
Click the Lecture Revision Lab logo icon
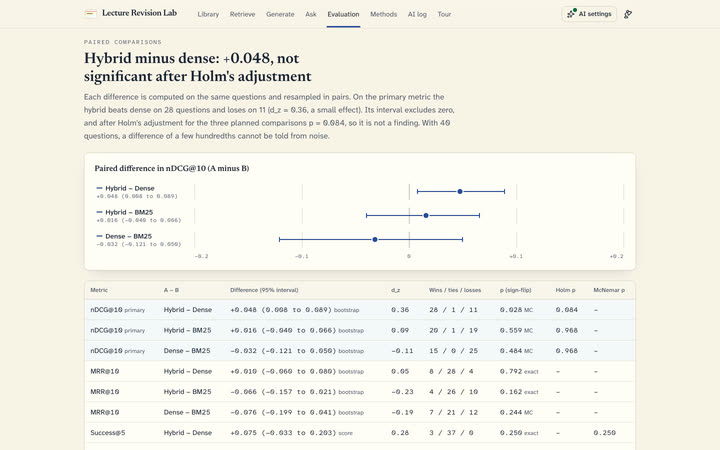[x=90, y=13]
